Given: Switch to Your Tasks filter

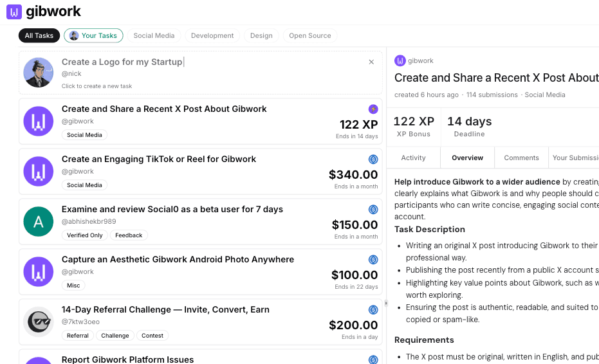Looking at the screenshot, I should [93, 35].
